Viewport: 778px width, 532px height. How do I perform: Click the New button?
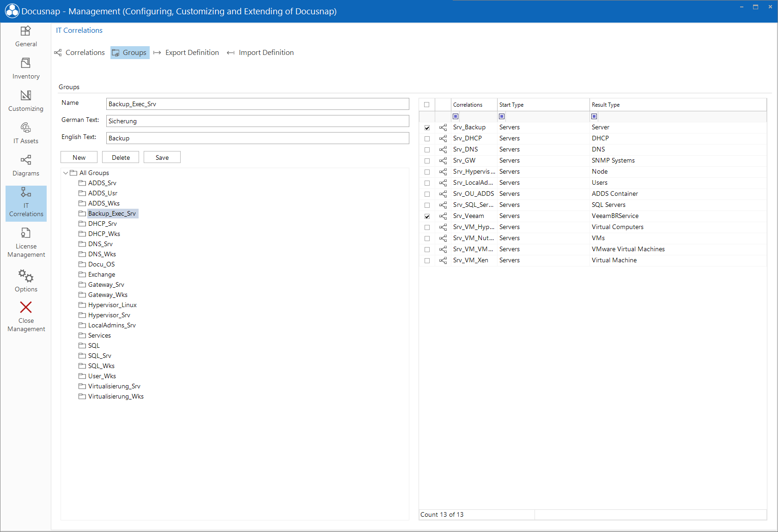(79, 157)
